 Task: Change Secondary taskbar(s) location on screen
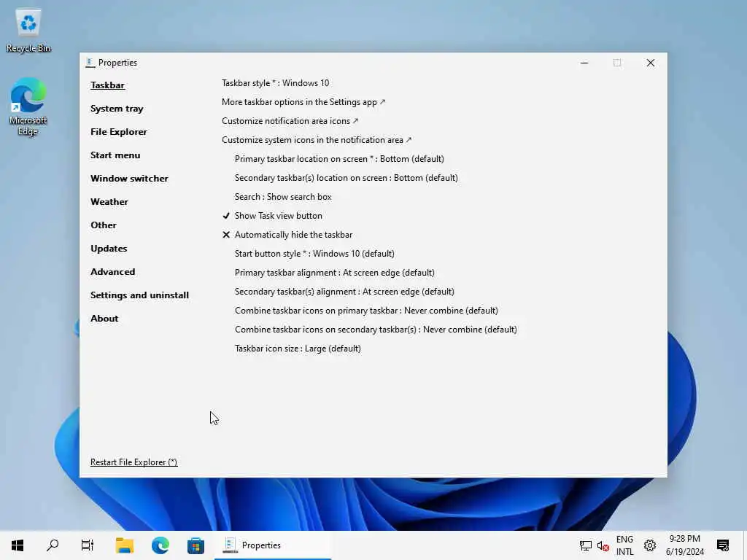pos(347,178)
